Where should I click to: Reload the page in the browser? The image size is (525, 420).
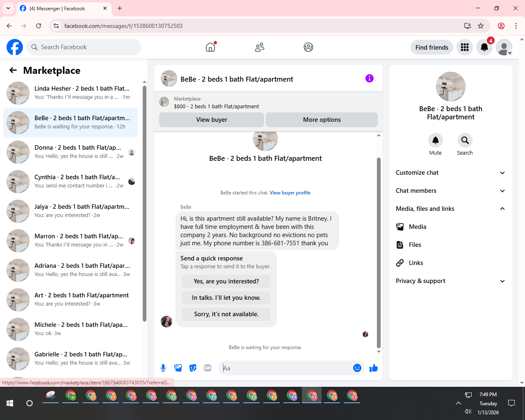click(x=39, y=26)
